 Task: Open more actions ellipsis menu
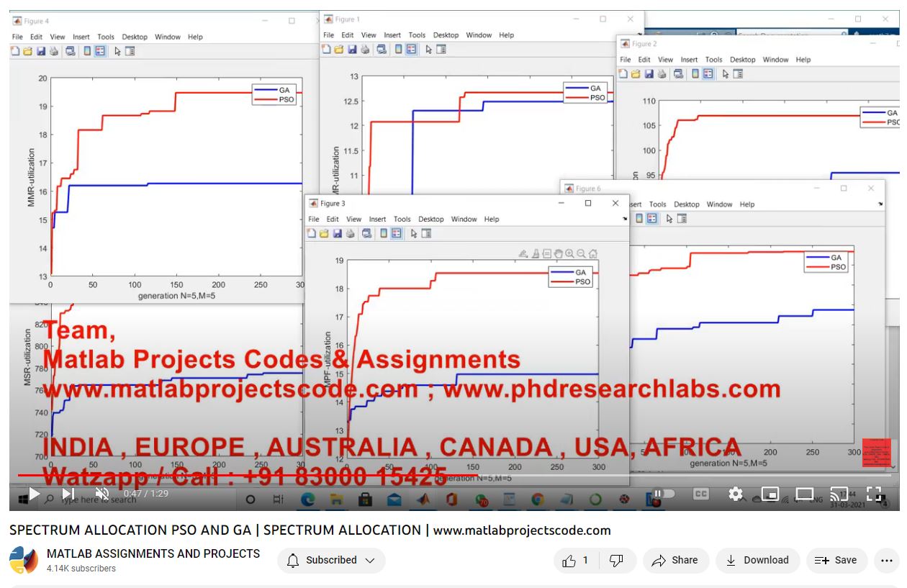click(x=886, y=561)
